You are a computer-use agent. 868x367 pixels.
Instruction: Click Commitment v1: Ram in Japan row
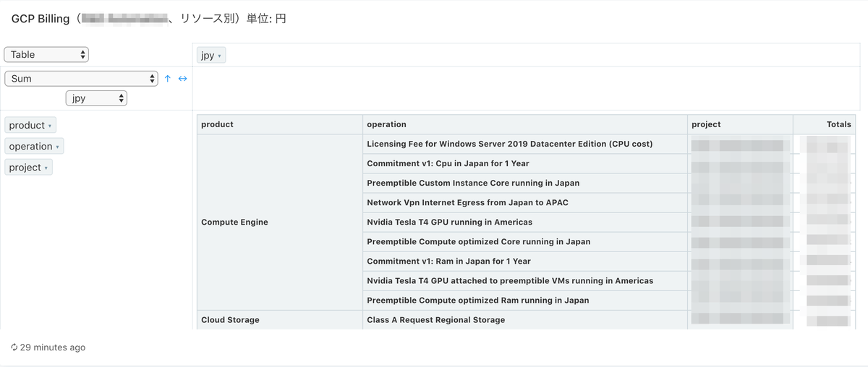(x=525, y=261)
